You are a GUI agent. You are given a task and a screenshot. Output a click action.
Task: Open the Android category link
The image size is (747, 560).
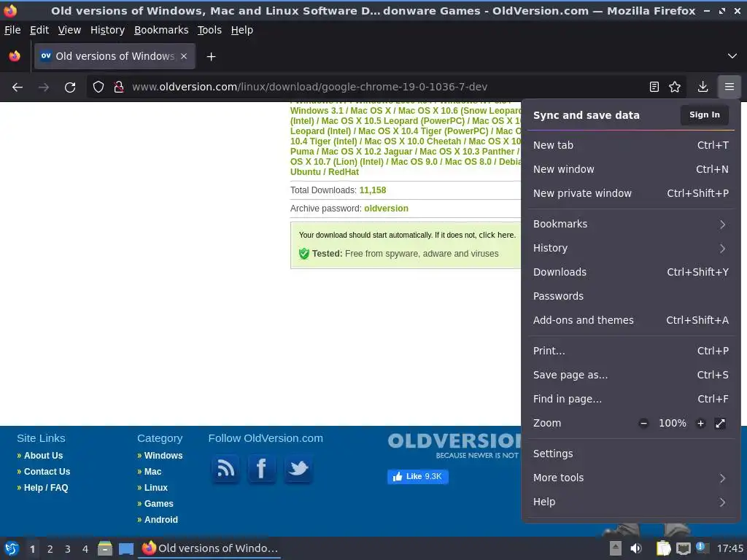(161, 520)
